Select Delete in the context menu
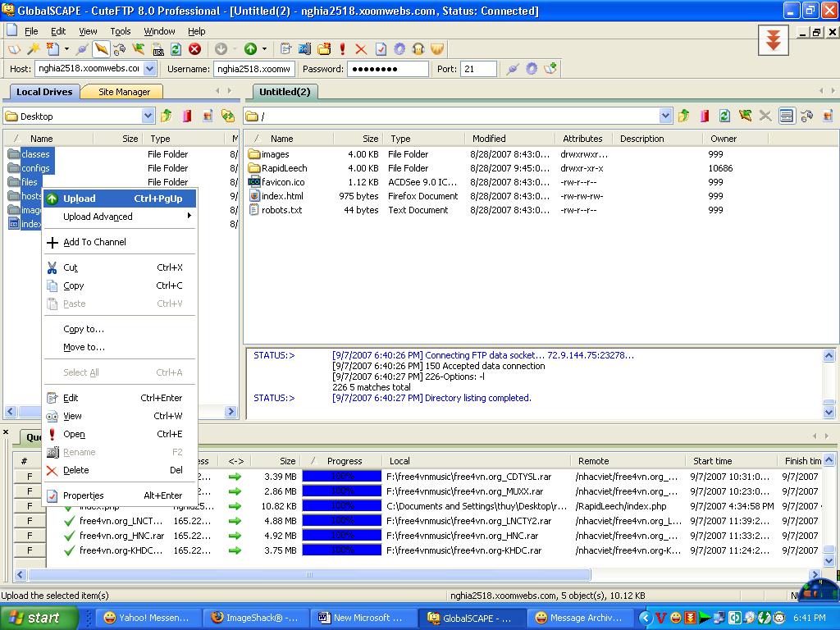The width and height of the screenshot is (840, 630). [x=120, y=470]
